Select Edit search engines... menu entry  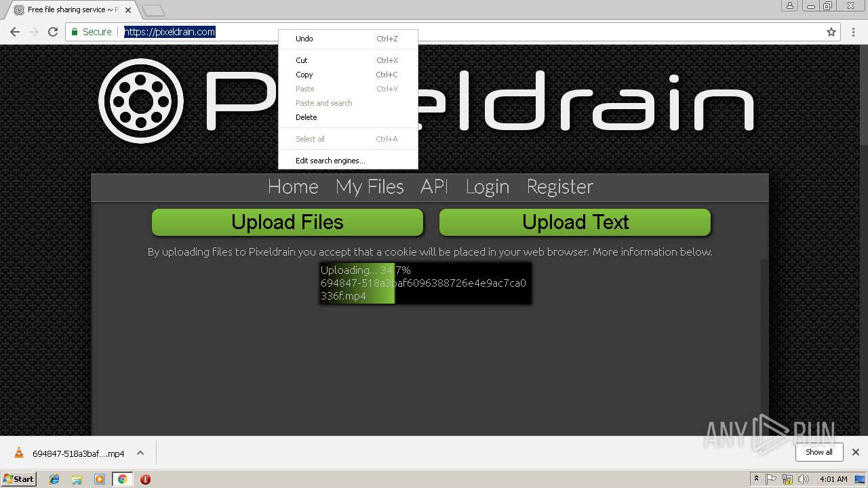point(348,161)
